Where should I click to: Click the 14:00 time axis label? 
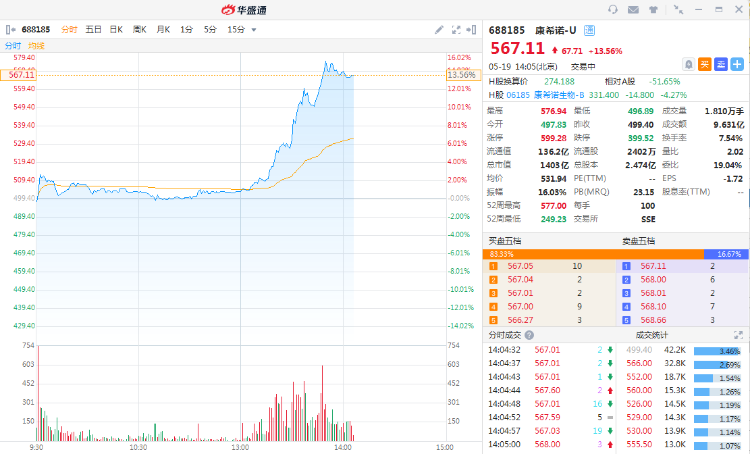tap(343, 447)
